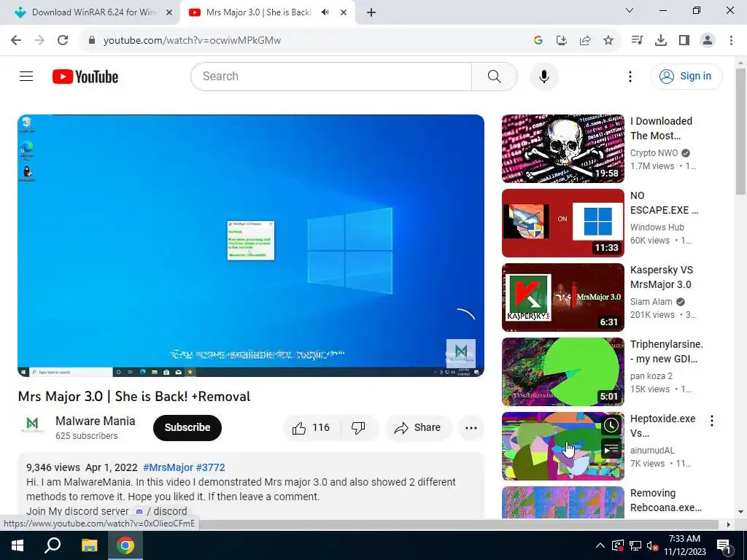Start voice search with microphone
Viewport: 747px width, 560px height.
click(x=543, y=76)
